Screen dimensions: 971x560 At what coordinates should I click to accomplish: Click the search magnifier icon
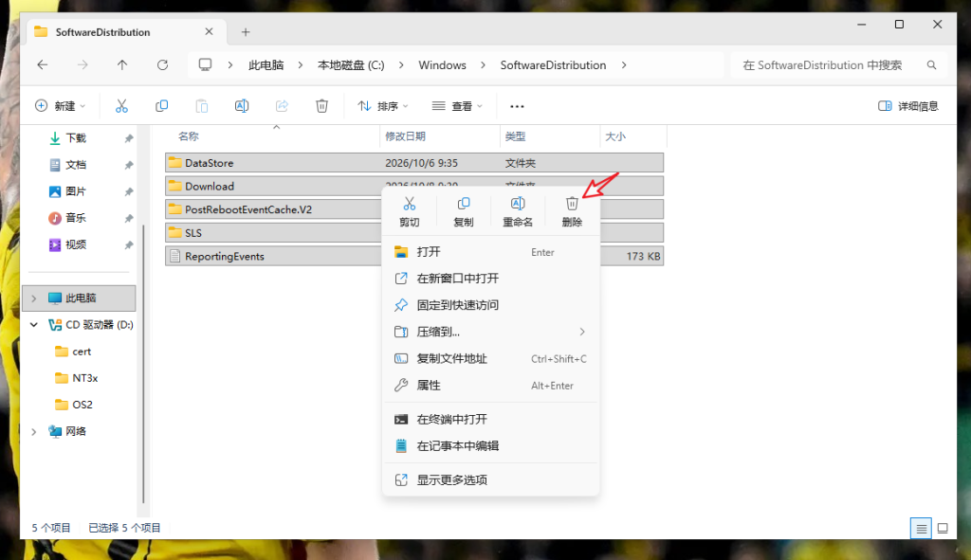tap(931, 65)
